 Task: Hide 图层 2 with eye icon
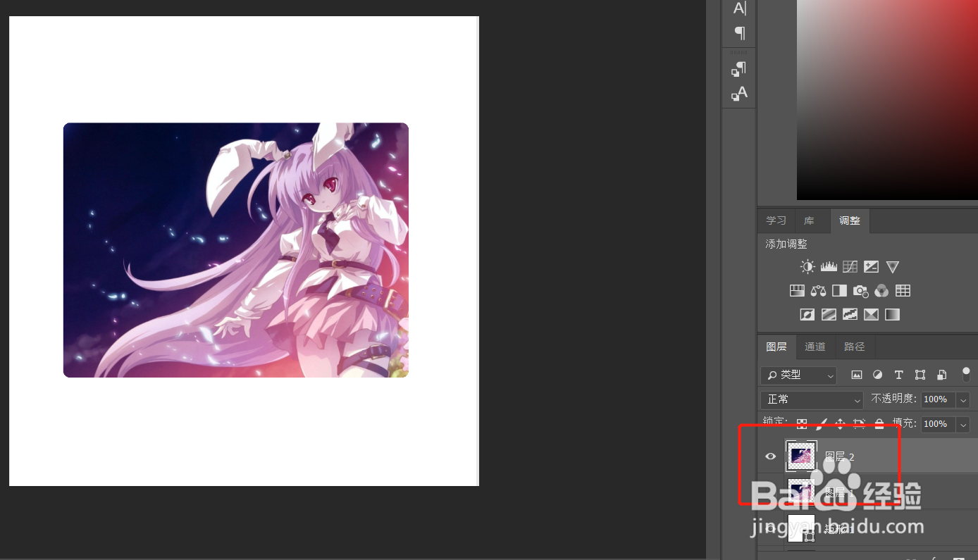(771, 456)
